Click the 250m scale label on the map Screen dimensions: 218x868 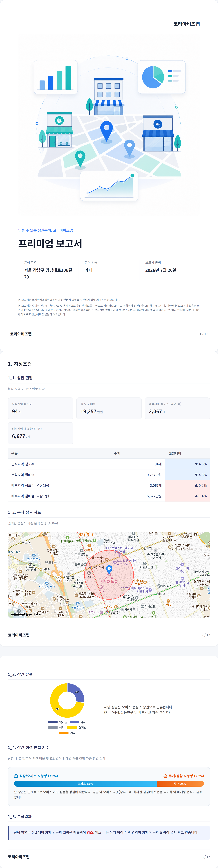pyautogui.click(x=29, y=615)
